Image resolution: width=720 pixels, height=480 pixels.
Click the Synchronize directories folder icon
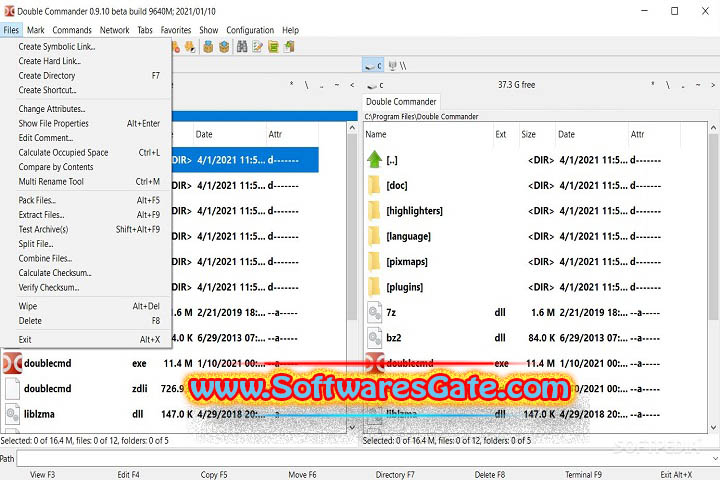point(273,47)
